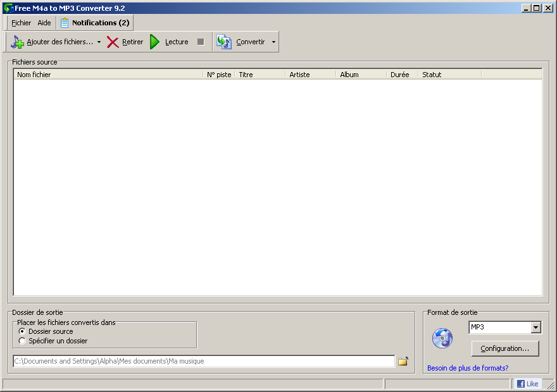Click the output folder path field

point(204,361)
